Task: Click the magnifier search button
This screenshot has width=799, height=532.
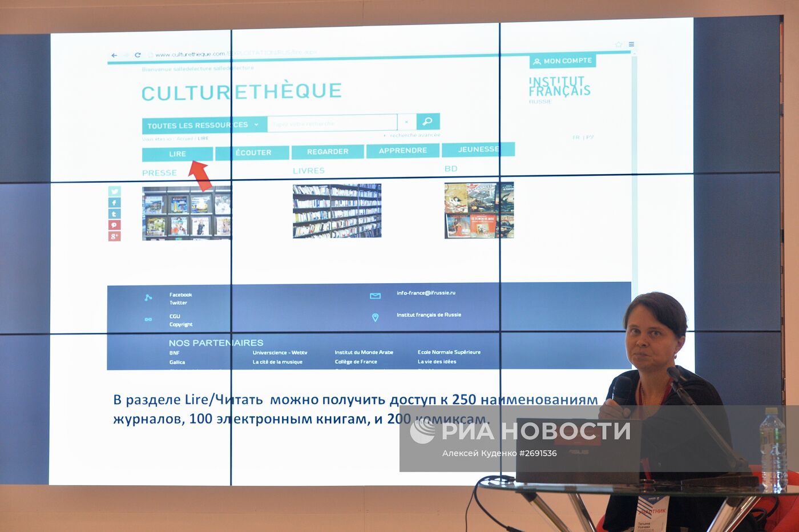Action: (428, 121)
